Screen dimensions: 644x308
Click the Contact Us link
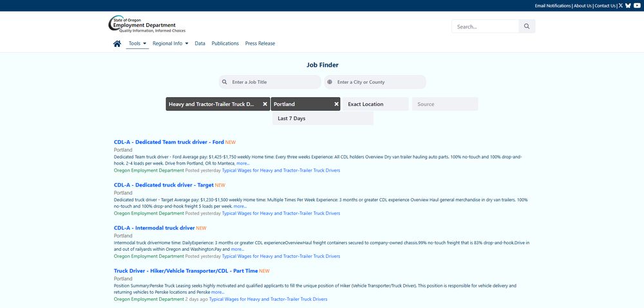(605, 6)
